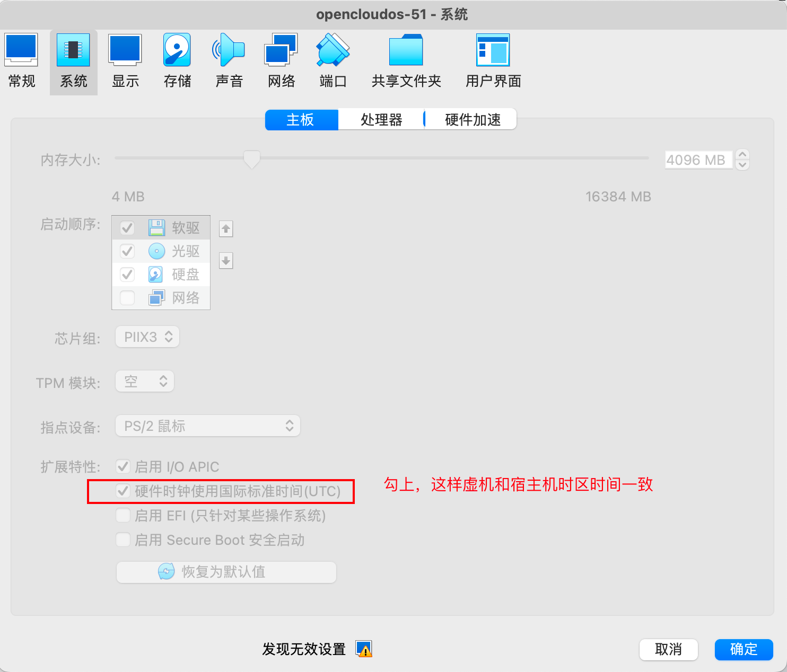
Task: Click the 4 MB minimum label
Action: 128,197
